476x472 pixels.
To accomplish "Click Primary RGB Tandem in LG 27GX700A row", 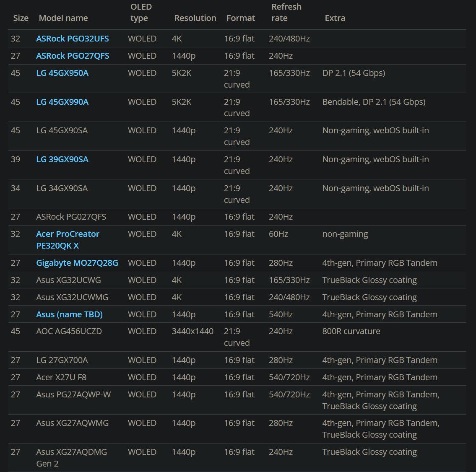I will [396, 360].
